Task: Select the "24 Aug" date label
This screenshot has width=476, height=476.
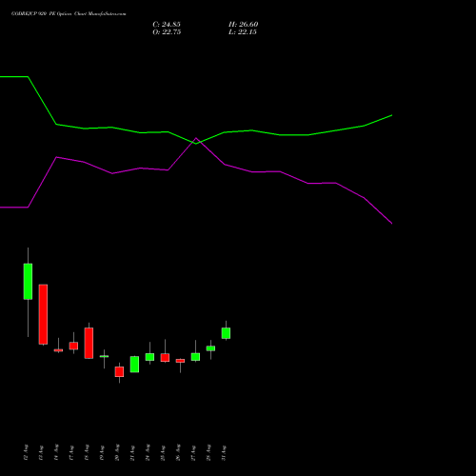Action: [148, 452]
